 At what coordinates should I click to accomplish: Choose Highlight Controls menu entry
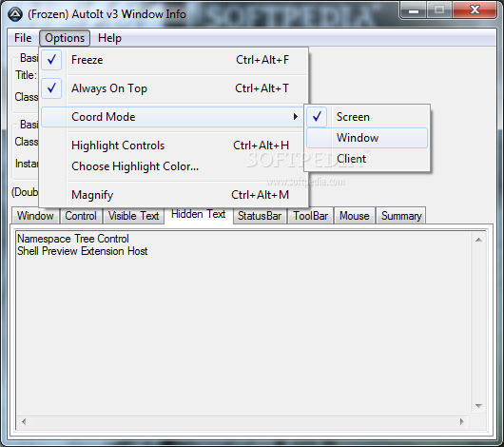pyautogui.click(x=174, y=146)
